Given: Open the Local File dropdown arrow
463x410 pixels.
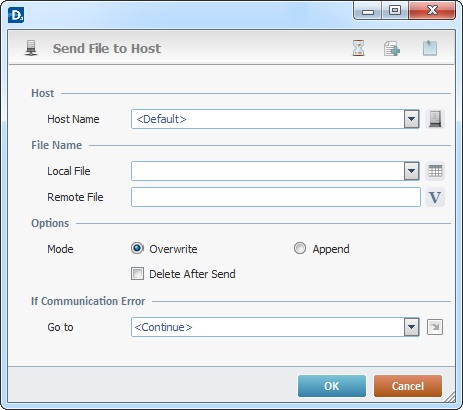Looking at the screenshot, I should [x=412, y=171].
